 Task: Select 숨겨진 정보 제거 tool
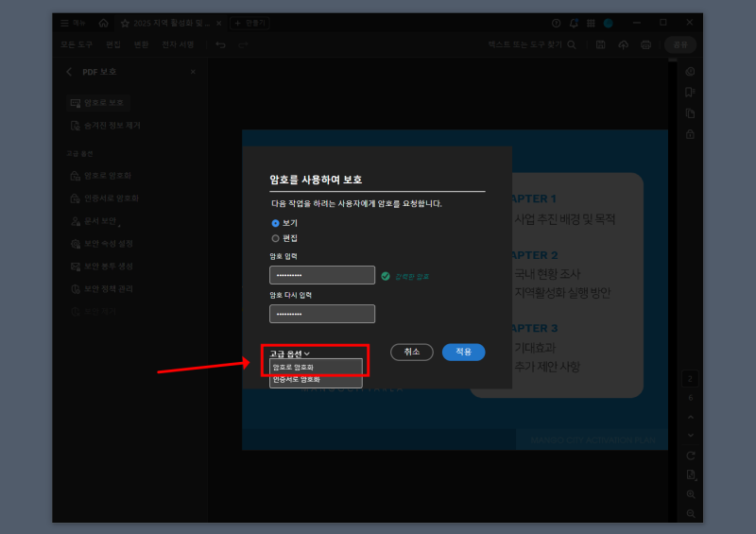click(x=105, y=126)
